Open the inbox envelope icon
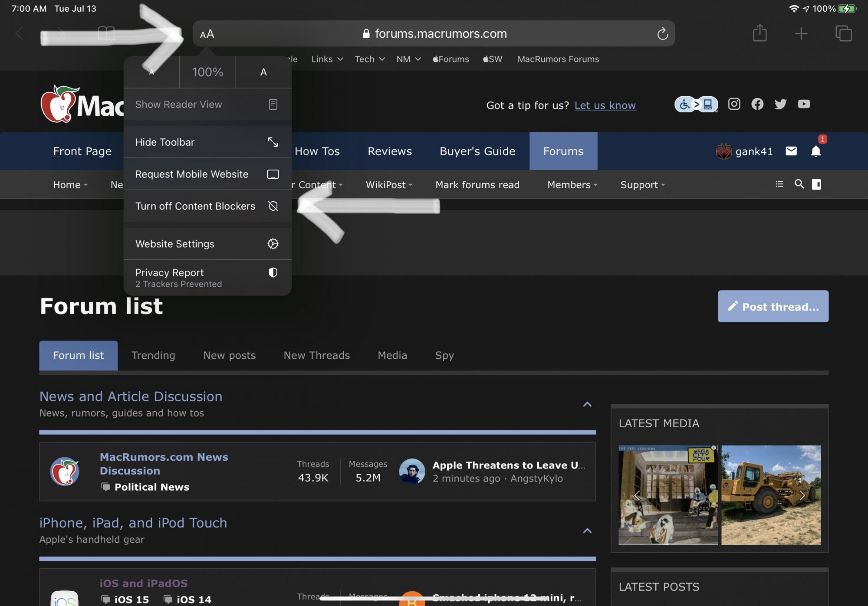868x606 pixels. pyautogui.click(x=791, y=151)
